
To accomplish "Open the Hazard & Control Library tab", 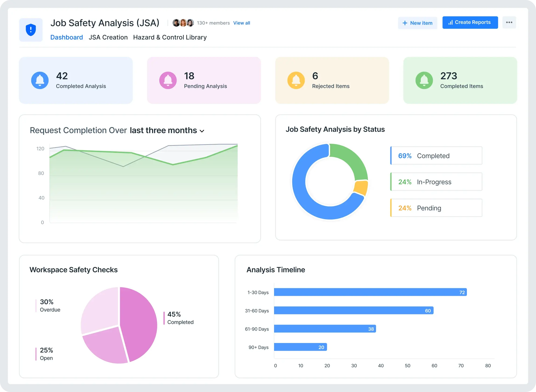I will click(170, 37).
